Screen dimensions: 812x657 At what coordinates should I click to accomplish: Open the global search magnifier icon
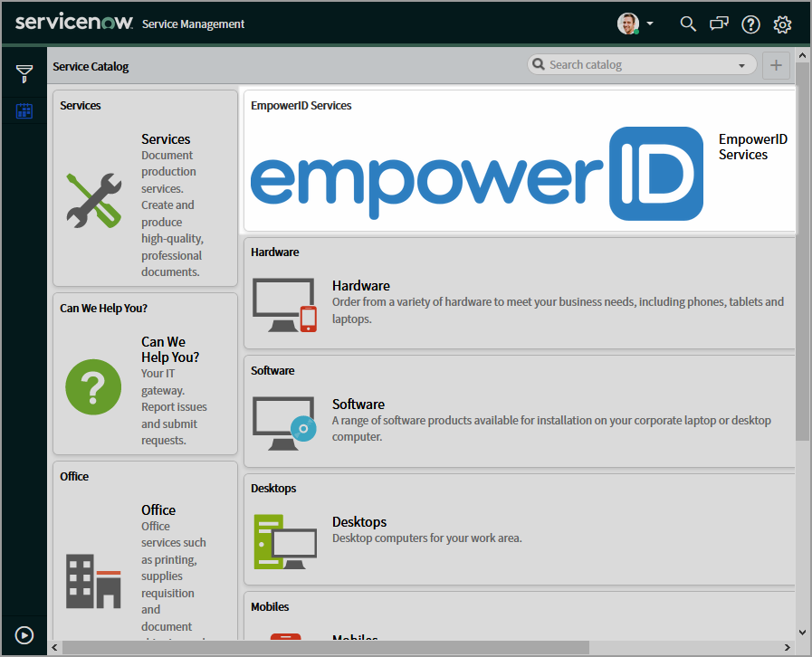[x=688, y=24]
